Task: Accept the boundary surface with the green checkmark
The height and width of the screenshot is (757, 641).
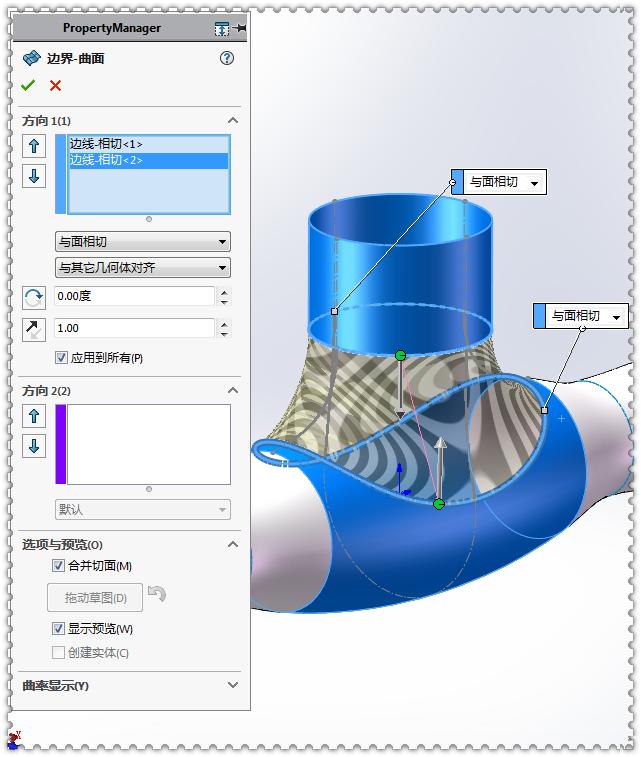Action: point(28,85)
